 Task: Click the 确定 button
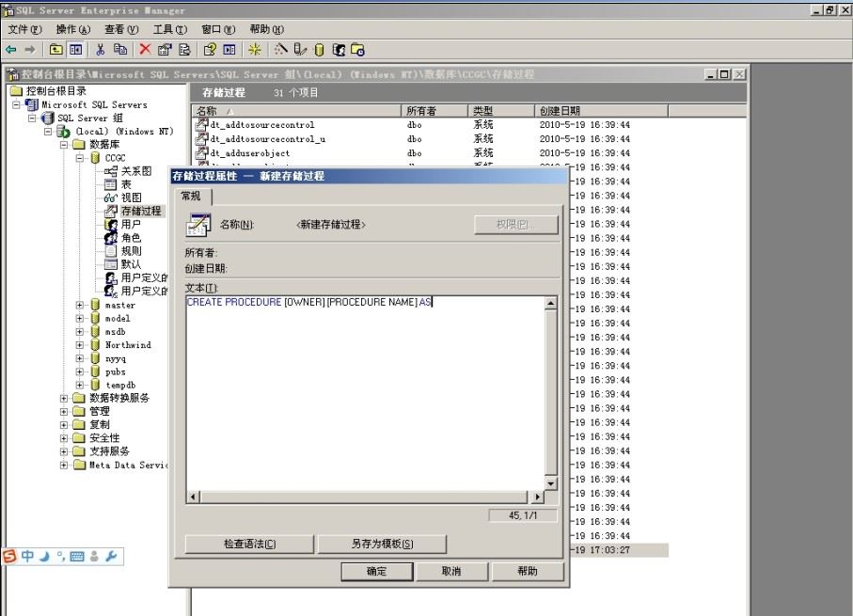pos(376,572)
